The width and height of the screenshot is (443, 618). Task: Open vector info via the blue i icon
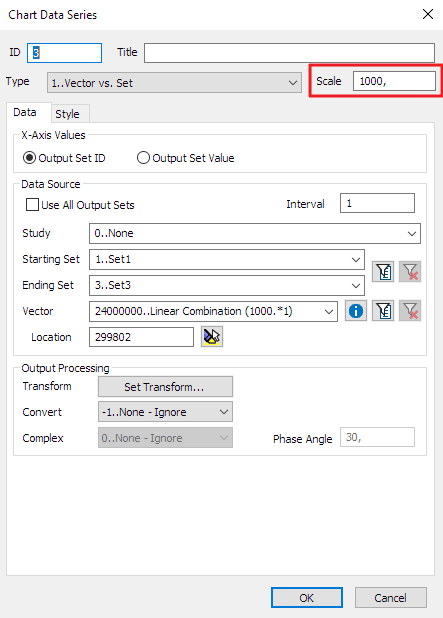pyautogui.click(x=356, y=311)
